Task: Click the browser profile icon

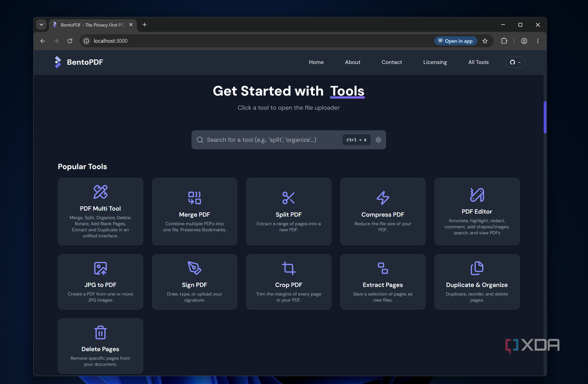Action: pyautogui.click(x=524, y=41)
